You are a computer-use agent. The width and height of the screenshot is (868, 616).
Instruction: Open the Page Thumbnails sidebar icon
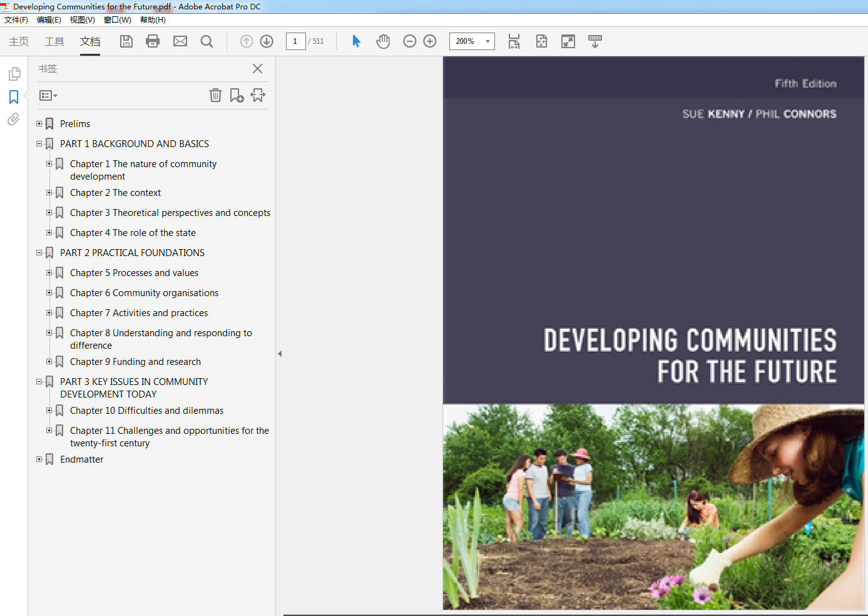(14, 74)
